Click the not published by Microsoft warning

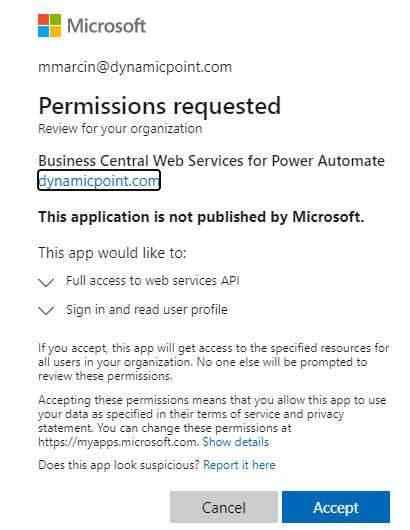pyautogui.click(x=201, y=217)
